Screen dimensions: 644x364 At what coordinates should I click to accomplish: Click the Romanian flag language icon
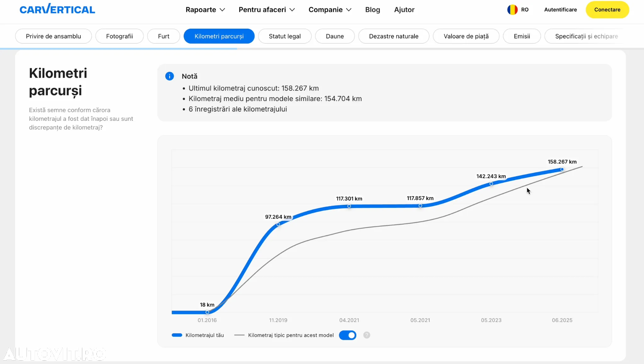coord(512,9)
